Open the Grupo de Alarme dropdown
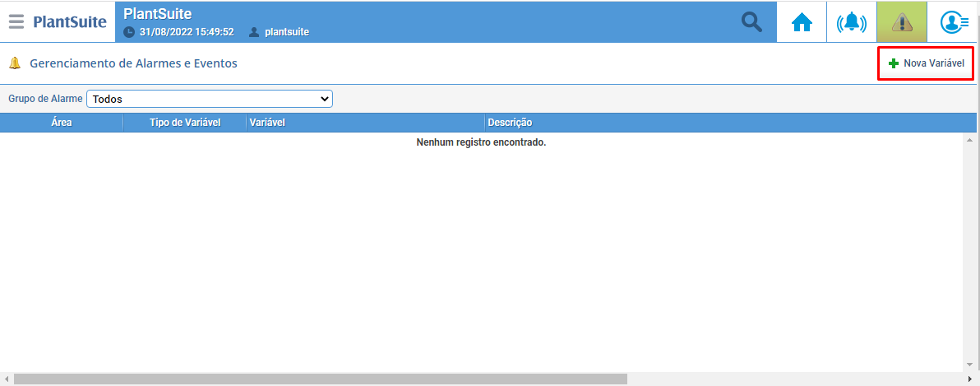Viewport: 980px width, 386px height. (210, 99)
